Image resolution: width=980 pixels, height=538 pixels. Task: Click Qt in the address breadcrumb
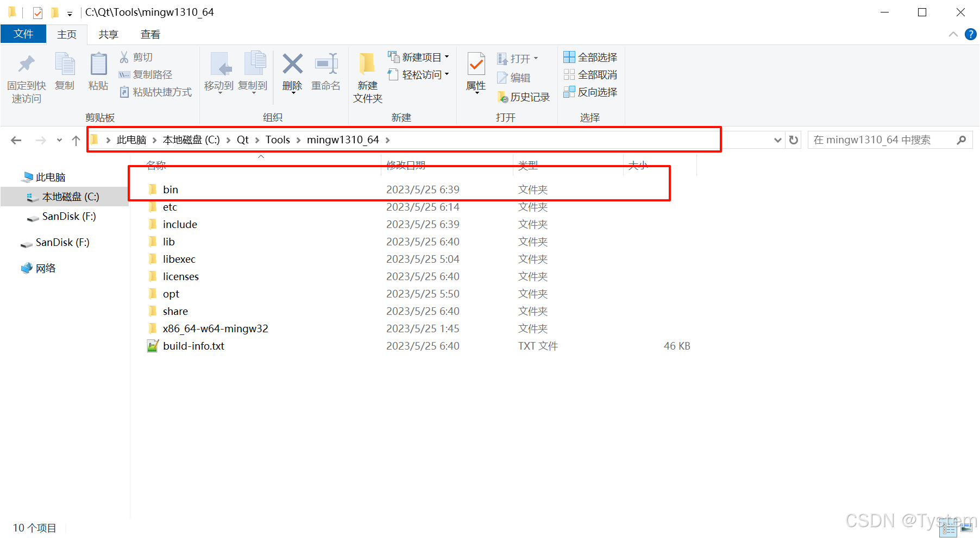click(x=243, y=140)
